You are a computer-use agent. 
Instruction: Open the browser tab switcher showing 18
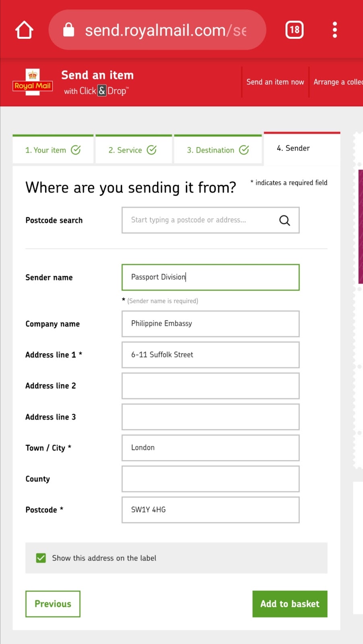point(294,30)
